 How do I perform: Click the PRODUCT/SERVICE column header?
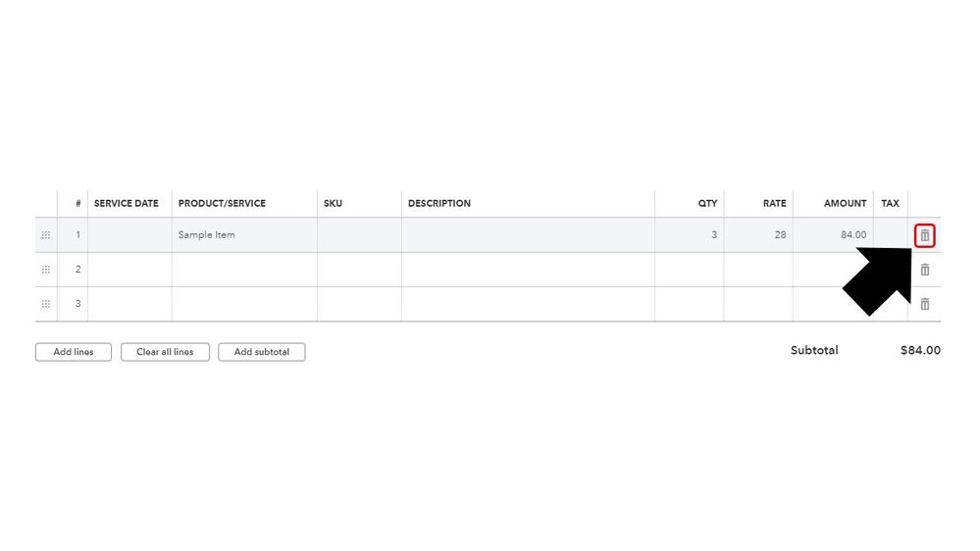tap(222, 204)
